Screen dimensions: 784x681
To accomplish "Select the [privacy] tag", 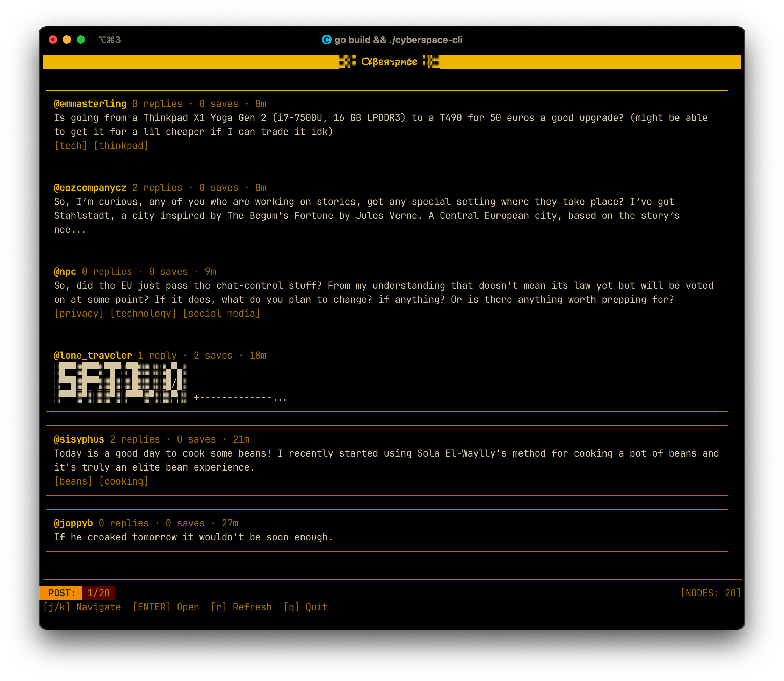I will [79, 314].
